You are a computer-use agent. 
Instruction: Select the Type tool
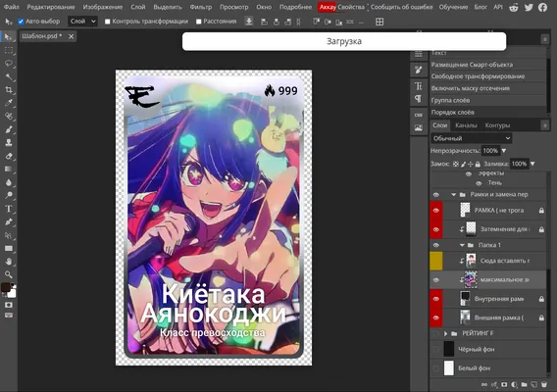[9, 209]
